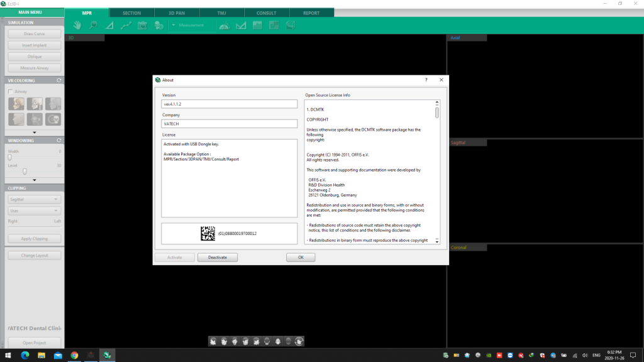The width and height of the screenshot is (644, 362).
Task: Activate the magnifier zoom tool
Action: click(93, 25)
